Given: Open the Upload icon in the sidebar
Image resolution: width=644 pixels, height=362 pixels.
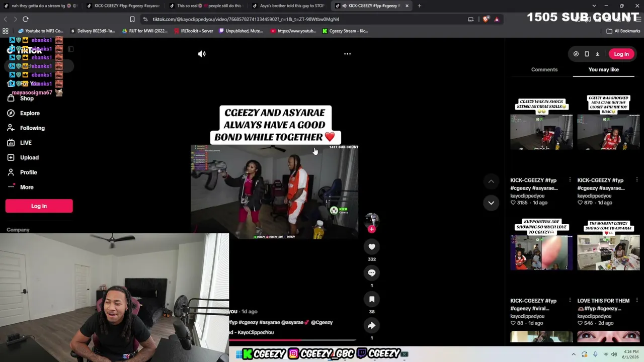Looking at the screenshot, I should (11, 157).
